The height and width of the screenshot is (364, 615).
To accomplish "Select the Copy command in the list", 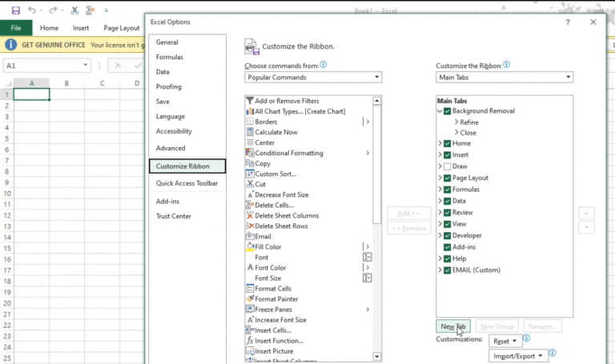I will tap(308, 163).
